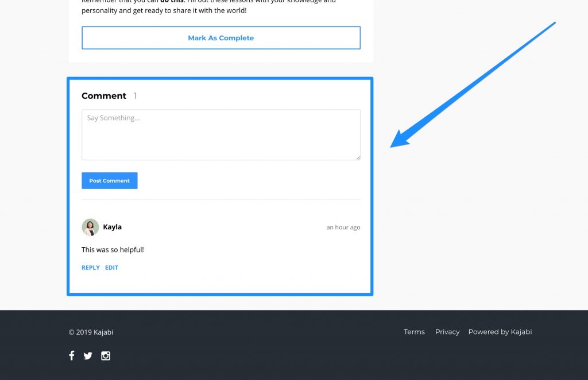Open the Instagram icon in the footer
The image size is (588, 380).
click(x=106, y=356)
